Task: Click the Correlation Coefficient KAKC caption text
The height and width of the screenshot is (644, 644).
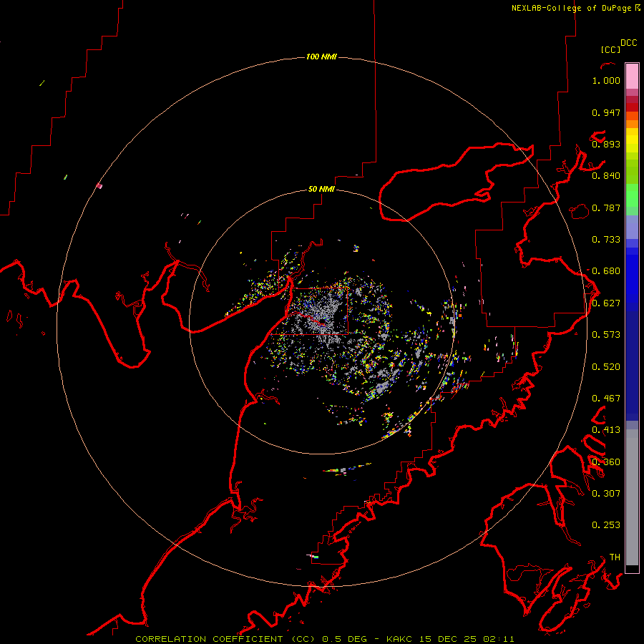Action: click(324, 639)
